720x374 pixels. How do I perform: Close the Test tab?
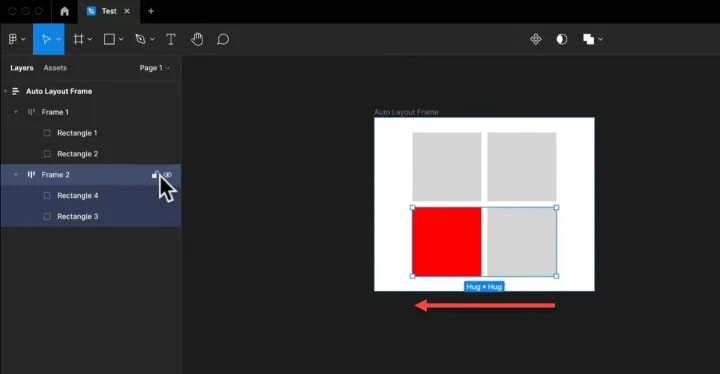(127, 11)
